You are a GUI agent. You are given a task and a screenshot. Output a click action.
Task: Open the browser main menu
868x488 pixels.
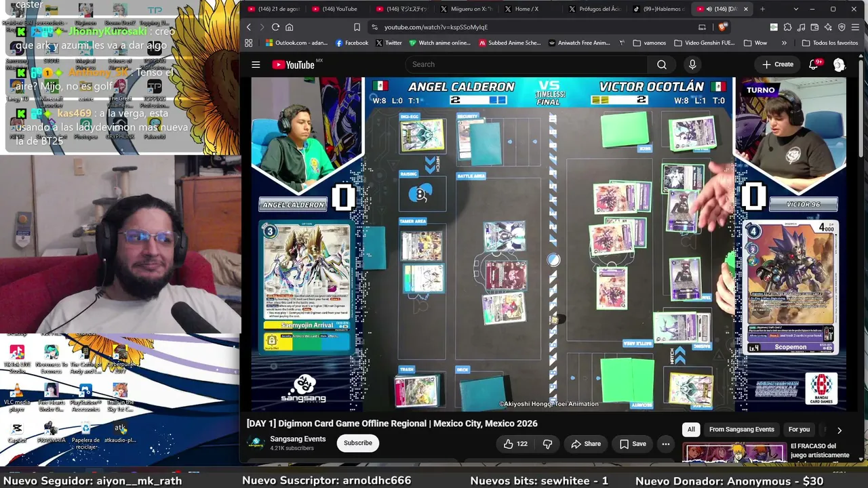click(x=855, y=27)
